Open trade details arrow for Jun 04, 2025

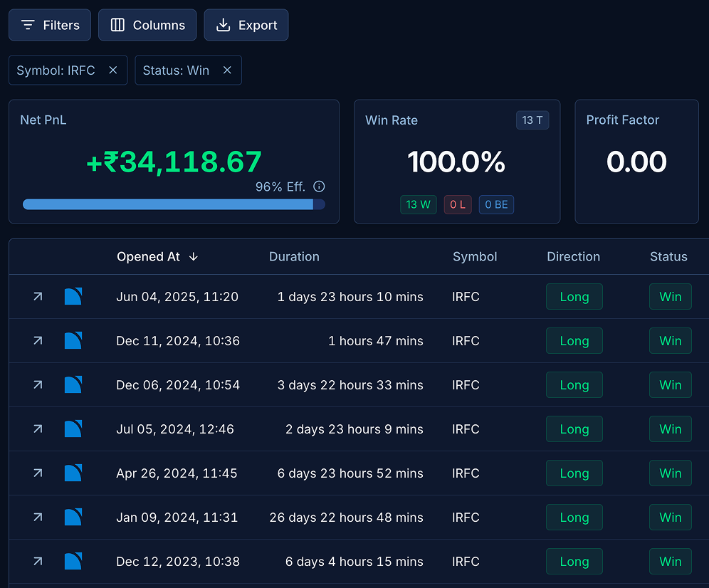pos(38,297)
